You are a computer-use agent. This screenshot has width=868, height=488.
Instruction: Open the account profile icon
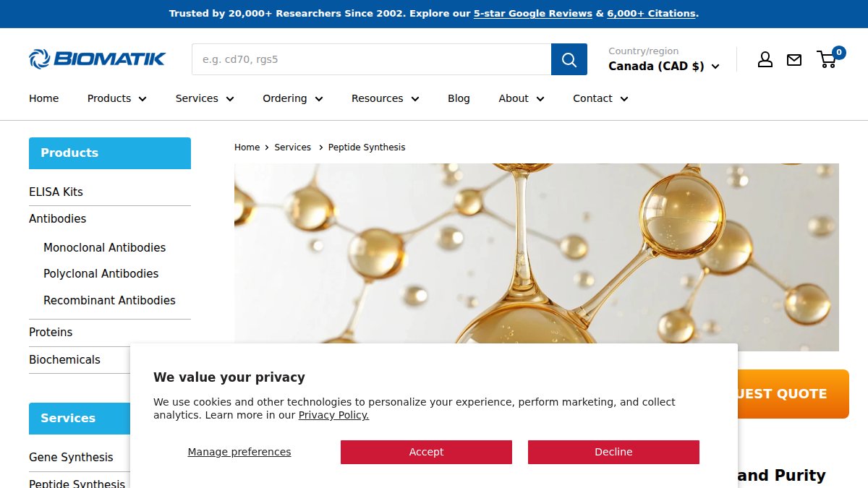point(765,59)
